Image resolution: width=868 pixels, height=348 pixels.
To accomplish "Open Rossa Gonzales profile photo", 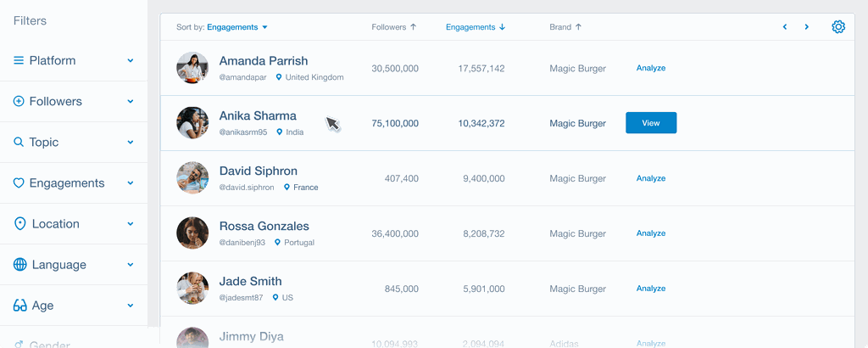I will pos(192,233).
